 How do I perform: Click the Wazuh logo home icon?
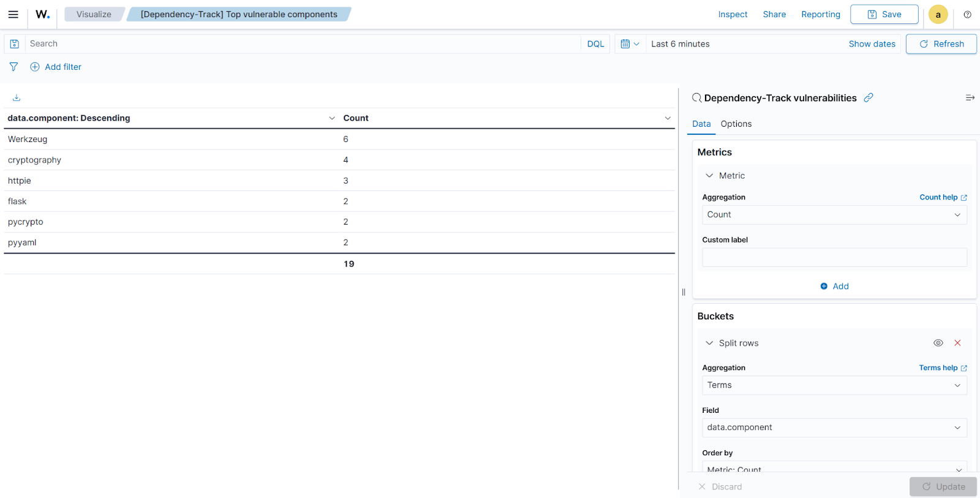coord(42,14)
